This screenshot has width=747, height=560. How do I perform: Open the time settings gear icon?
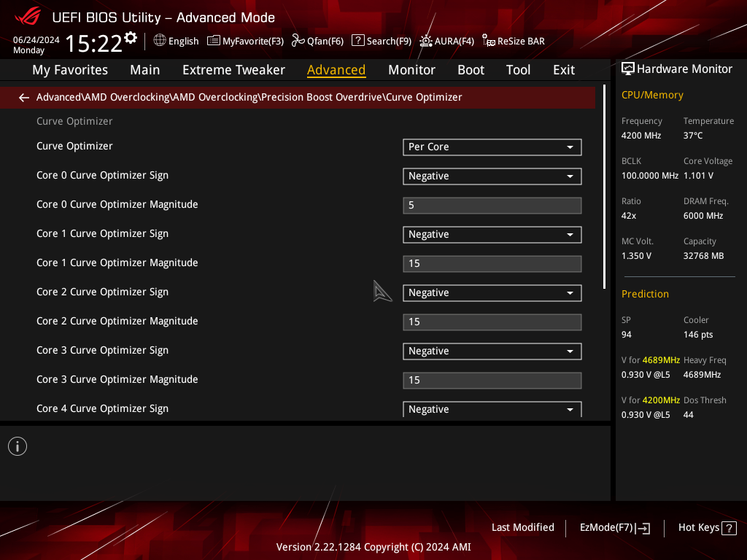131,38
